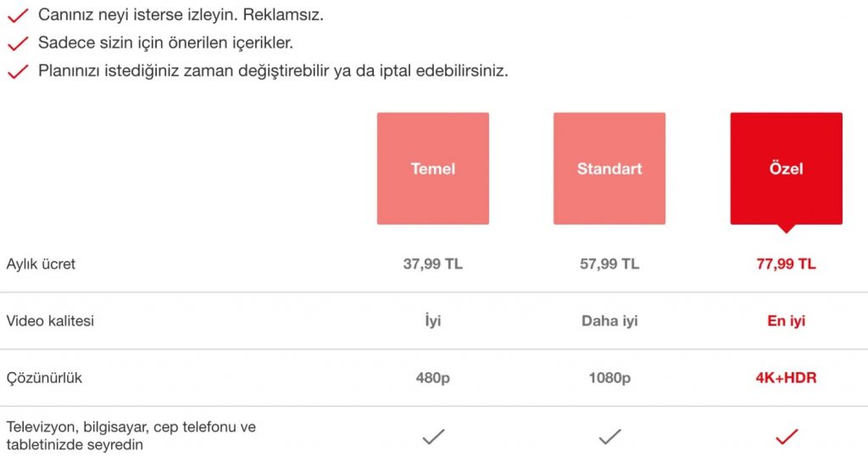
Task: Click the 37,99 TL price
Action: coord(433,264)
